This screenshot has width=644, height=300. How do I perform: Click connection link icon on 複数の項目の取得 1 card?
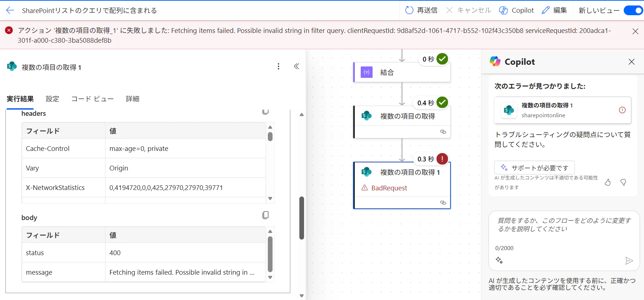click(x=443, y=203)
